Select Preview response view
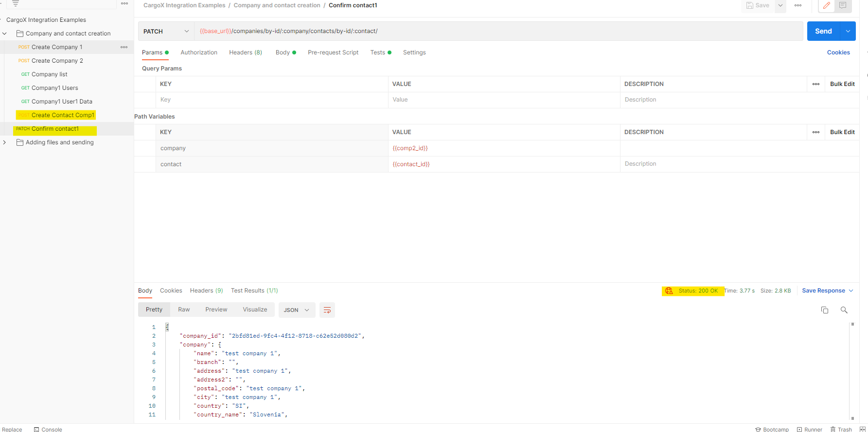Viewport: 868px width, 432px height. click(216, 310)
